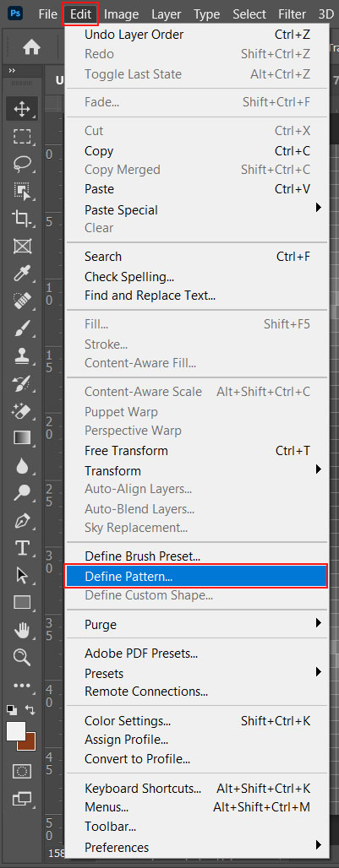
Task: Open the Select menu
Action: point(249,14)
